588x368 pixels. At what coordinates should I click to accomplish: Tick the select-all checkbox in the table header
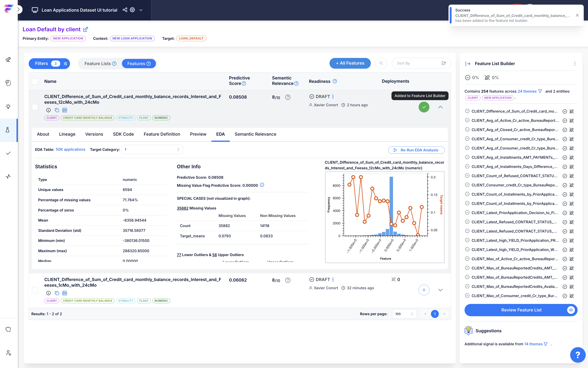coord(35,81)
